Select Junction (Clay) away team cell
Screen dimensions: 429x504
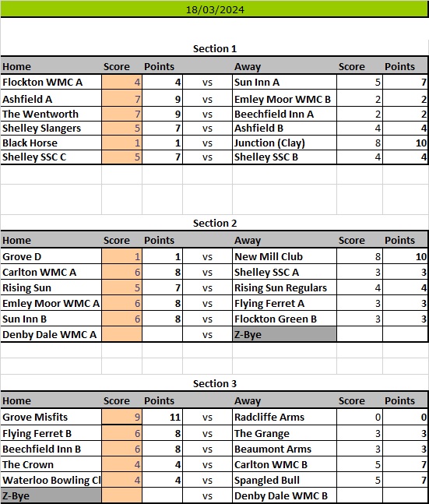(x=284, y=143)
